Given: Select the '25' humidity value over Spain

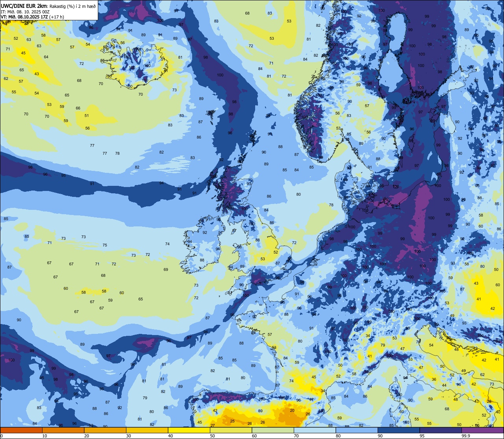Looking at the screenshot, I should click(x=232, y=421).
